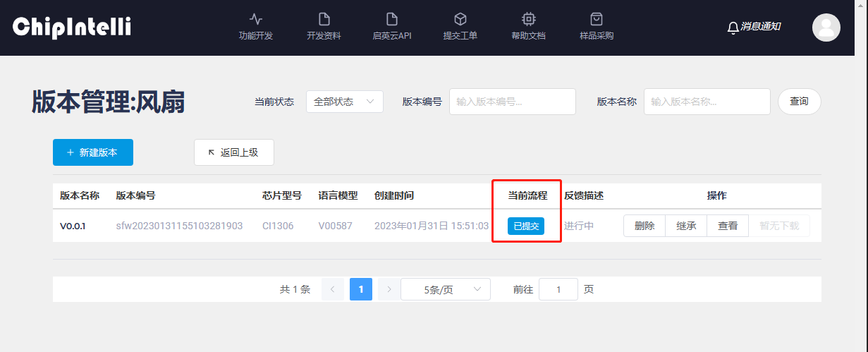Select page 1 in pagination
Image resolution: width=868 pixels, height=352 pixels.
click(x=360, y=289)
